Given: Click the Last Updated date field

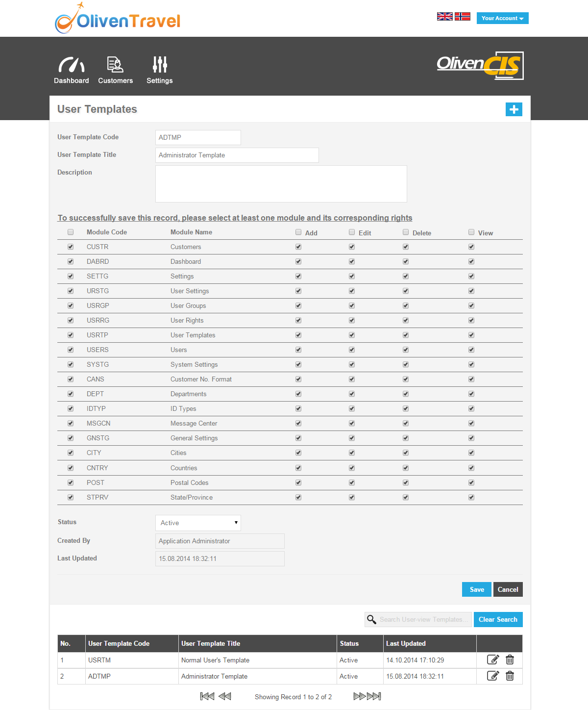Looking at the screenshot, I should (x=220, y=558).
